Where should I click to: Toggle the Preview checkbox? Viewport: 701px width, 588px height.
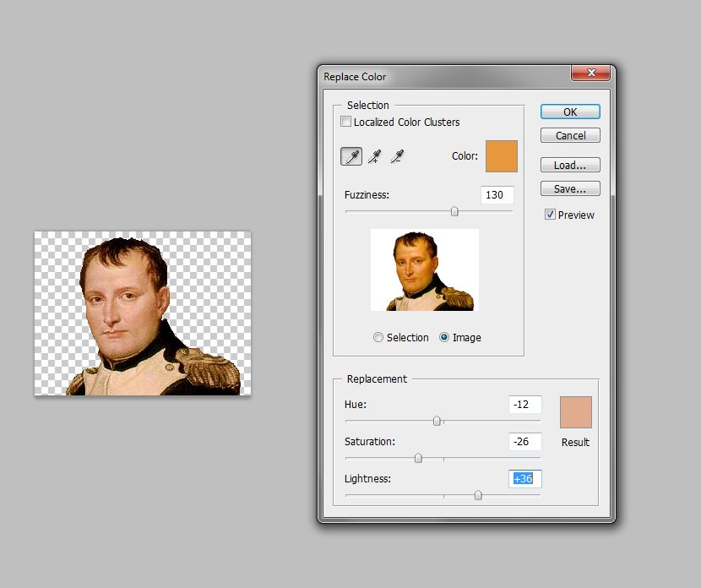[x=551, y=215]
